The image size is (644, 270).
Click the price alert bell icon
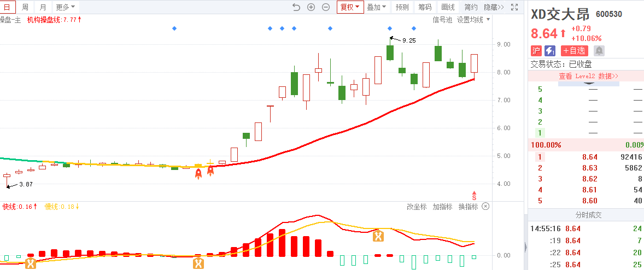tap(599, 51)
